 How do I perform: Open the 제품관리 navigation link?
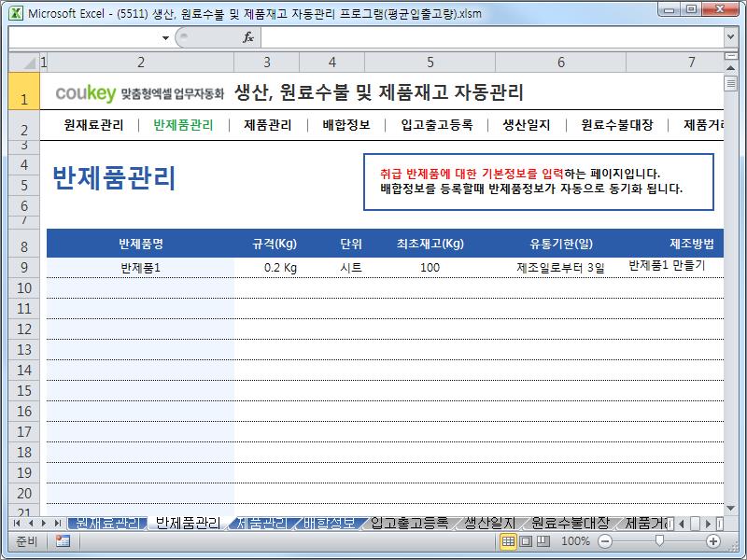268,125
